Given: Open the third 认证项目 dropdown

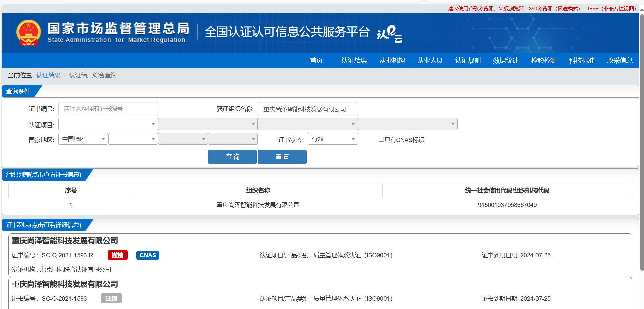Looking at the screenshot, I should pos(308,124).
